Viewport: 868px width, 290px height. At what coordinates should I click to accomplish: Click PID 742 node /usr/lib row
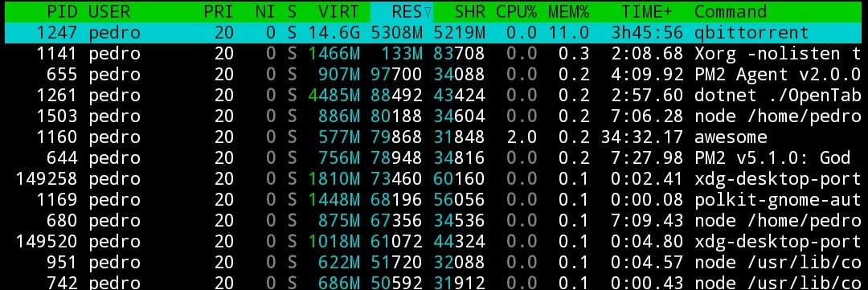tap(434, 282)
